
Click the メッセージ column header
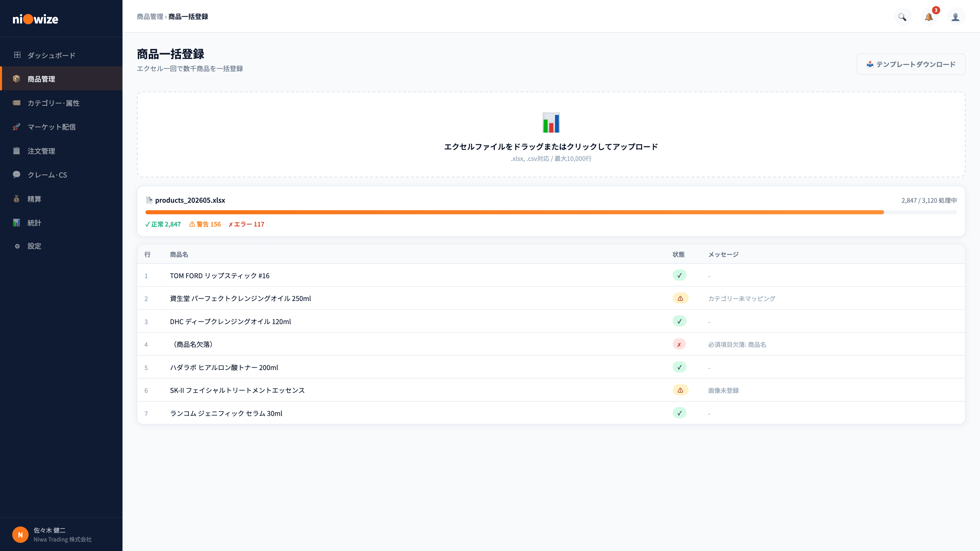pos(723,254)
